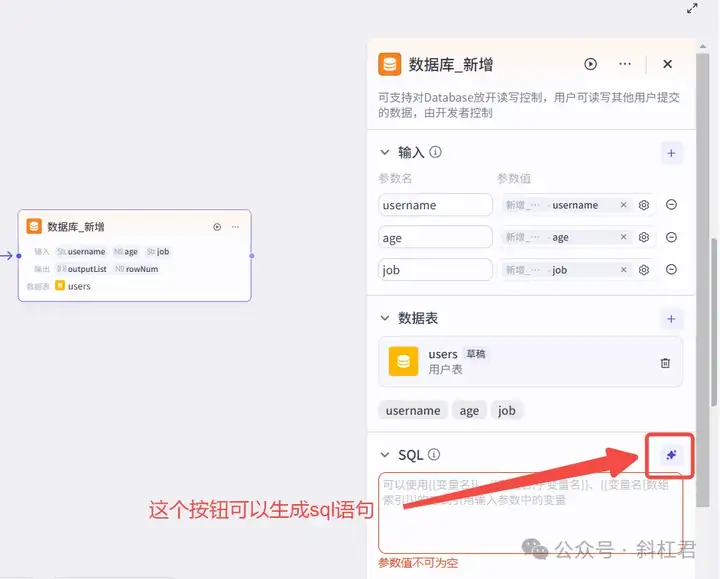
Task: Run the node from panel header play icon
Action: pyautogui.click(x=591, y=64)
